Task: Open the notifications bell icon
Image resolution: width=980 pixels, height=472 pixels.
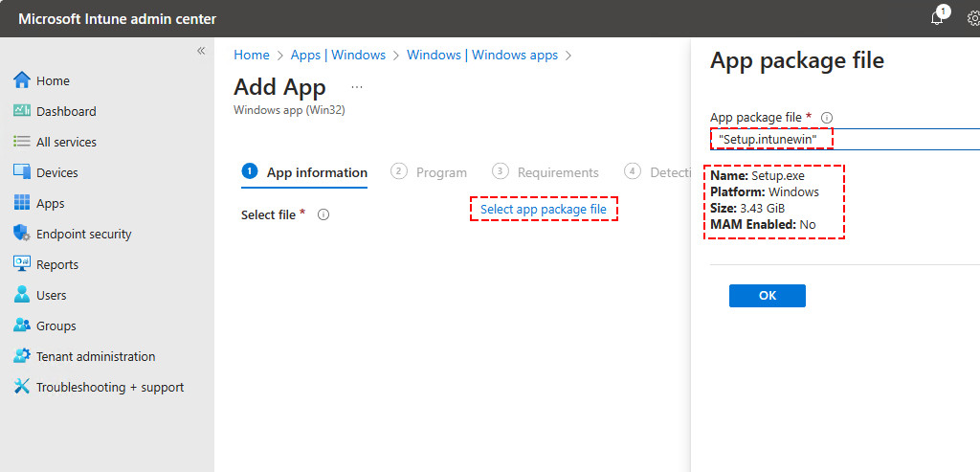Action: click(x=937, y=18)
